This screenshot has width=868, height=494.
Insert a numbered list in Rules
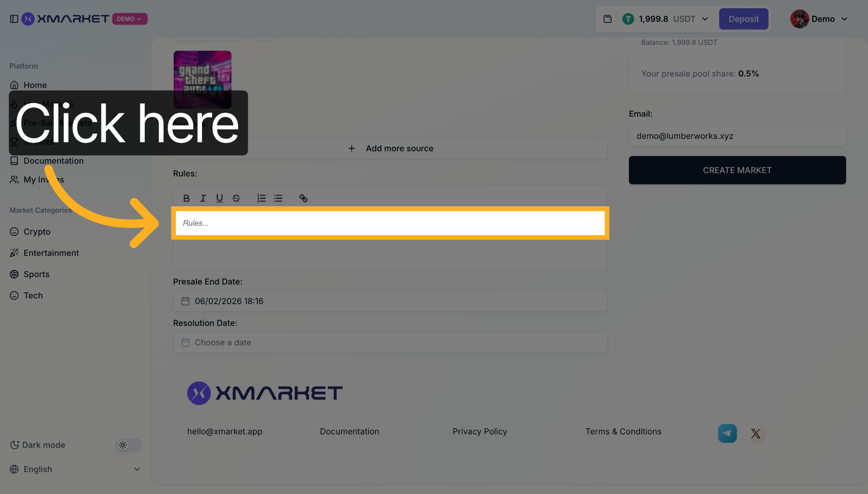pyautogui.click(x=261, y=198)
